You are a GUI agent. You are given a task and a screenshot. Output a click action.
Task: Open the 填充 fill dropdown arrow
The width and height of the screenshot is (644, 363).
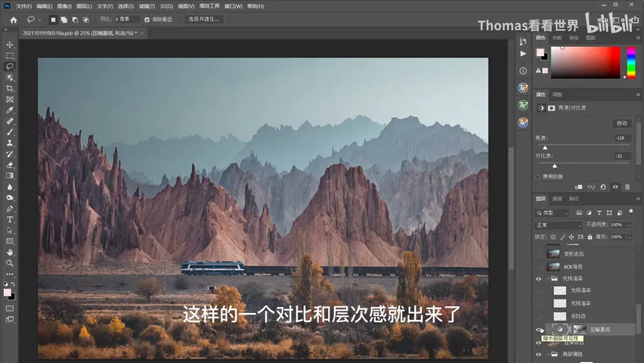629,237
